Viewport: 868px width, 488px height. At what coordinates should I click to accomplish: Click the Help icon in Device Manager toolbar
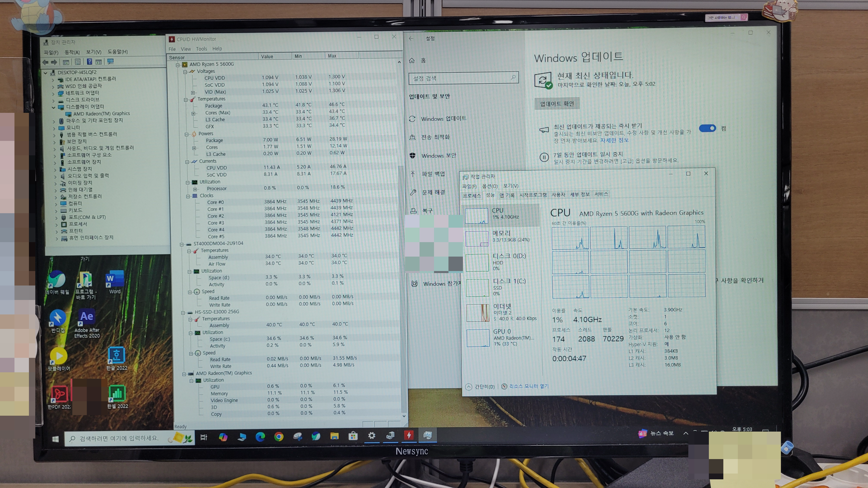(90, 62)
